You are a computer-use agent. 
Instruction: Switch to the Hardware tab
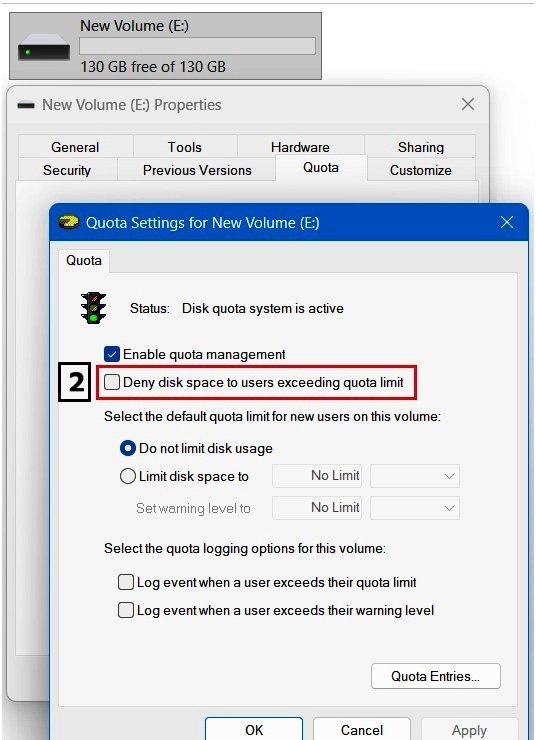point(301,147)
